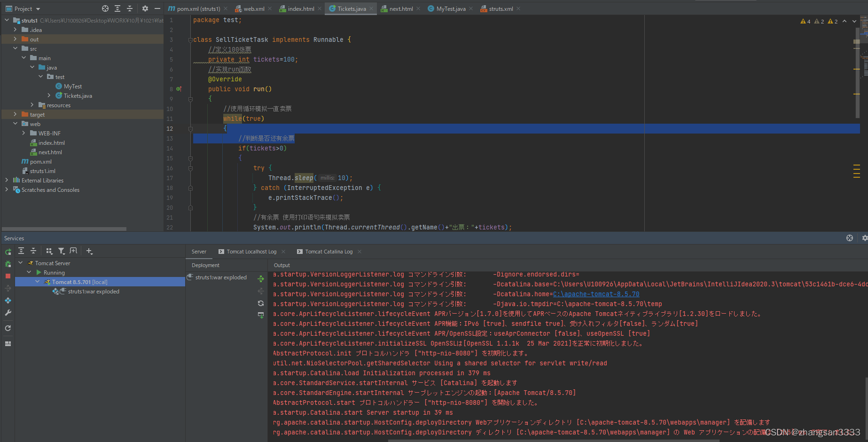The height and width of the screenshot is (442, 868).
Task: Collapse the Tomcat Server node in Services
Action: point(20,263)
